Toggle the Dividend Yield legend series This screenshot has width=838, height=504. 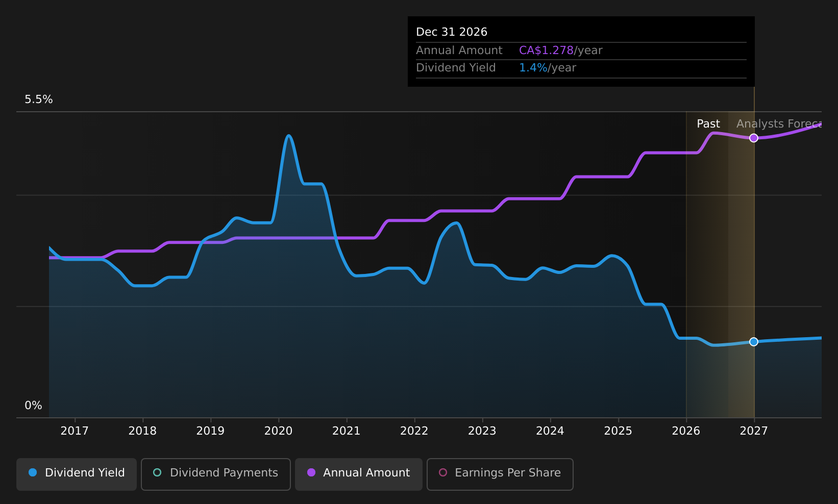click(x=77, y=474)
